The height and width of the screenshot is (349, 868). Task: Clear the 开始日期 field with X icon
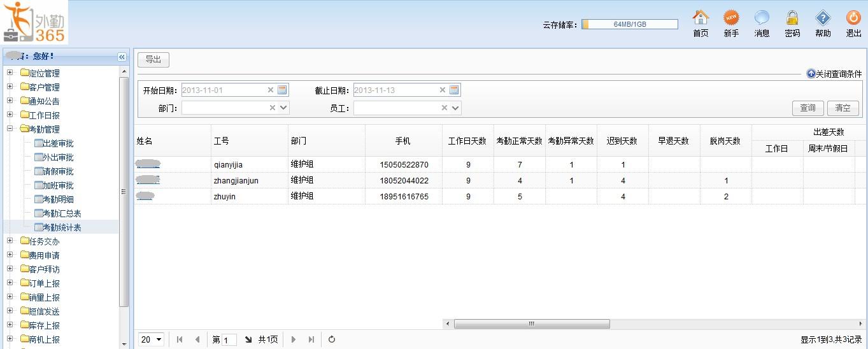tap(271, 90)
